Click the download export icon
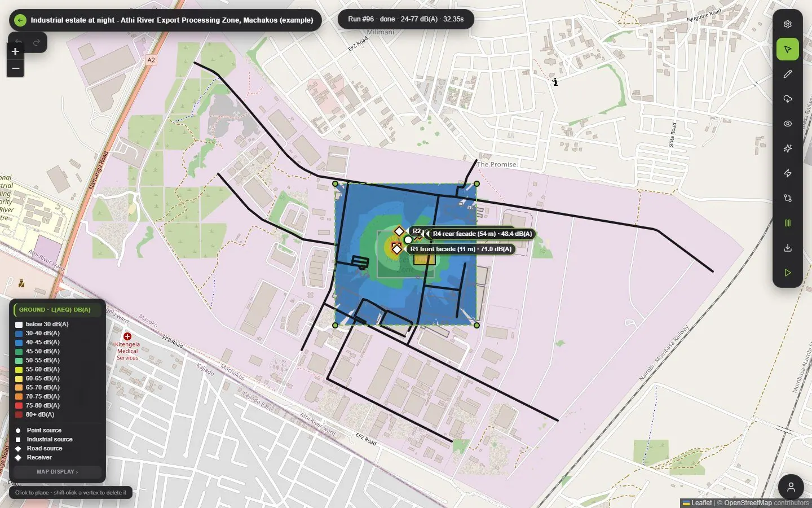This screenshot has height=508, width=812. tap(788, 248)
